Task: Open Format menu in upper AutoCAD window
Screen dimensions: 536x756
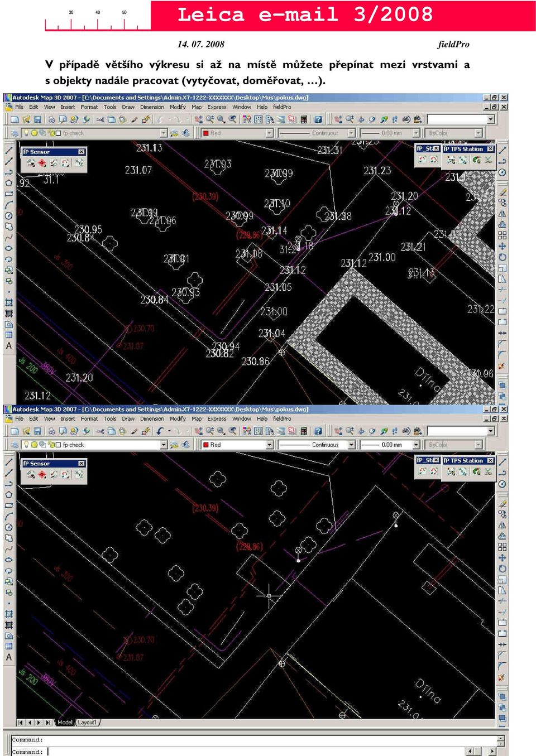Action: click(89, 107)
